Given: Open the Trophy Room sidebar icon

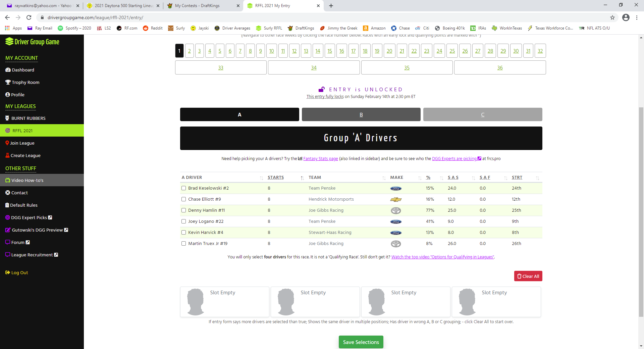Looking at the screenshot, I should 8,82.
